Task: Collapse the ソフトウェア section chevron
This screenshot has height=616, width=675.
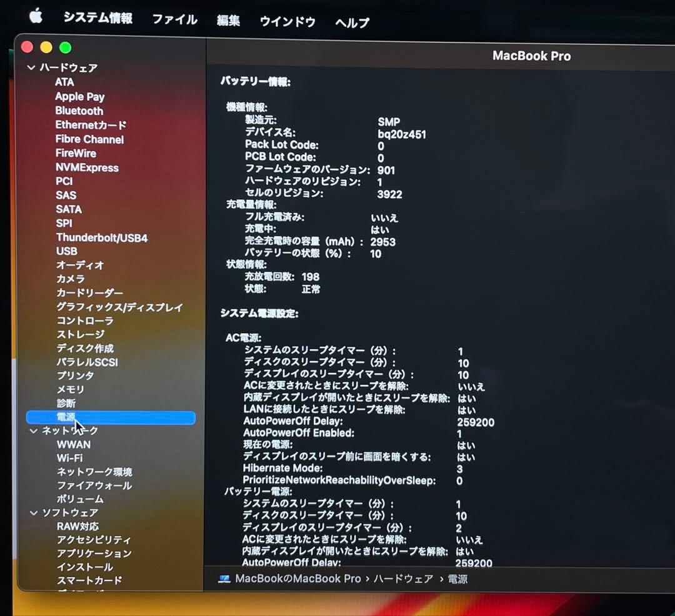Action: coord(34,513)
